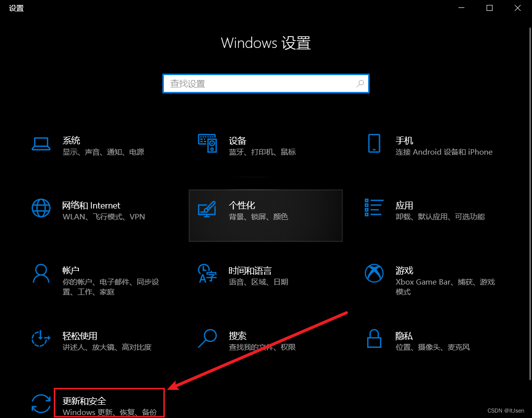Click the text 显示、声音、通知、电源
Viewport: 532px width, 418px height.
point(104,152)
